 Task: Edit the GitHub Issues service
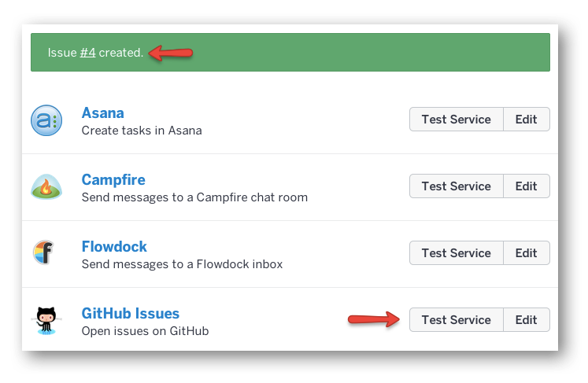pos(526,320)
